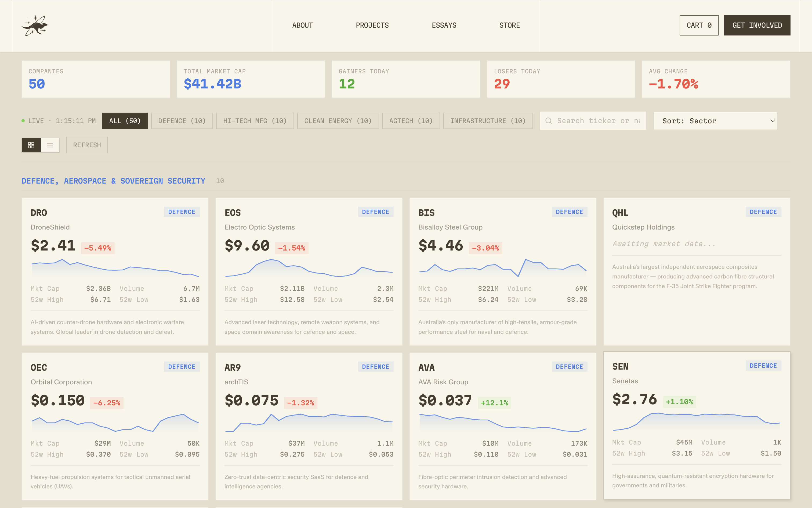Click the Defence, Aerospace & Sovereign Security heading
The width and height of the screenshot is (812, 508).
tap(113, 181)
